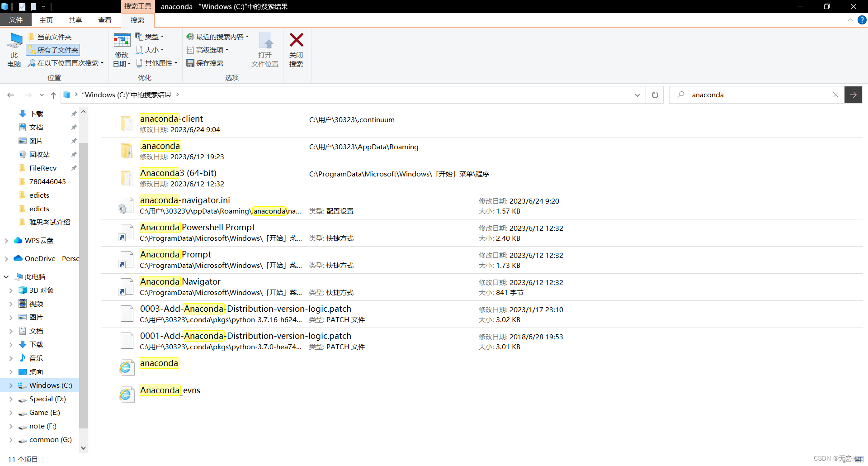Screen dimensions: 868x466
Task: Switch to 文件 ribbon tab
Action: point(15,20)
